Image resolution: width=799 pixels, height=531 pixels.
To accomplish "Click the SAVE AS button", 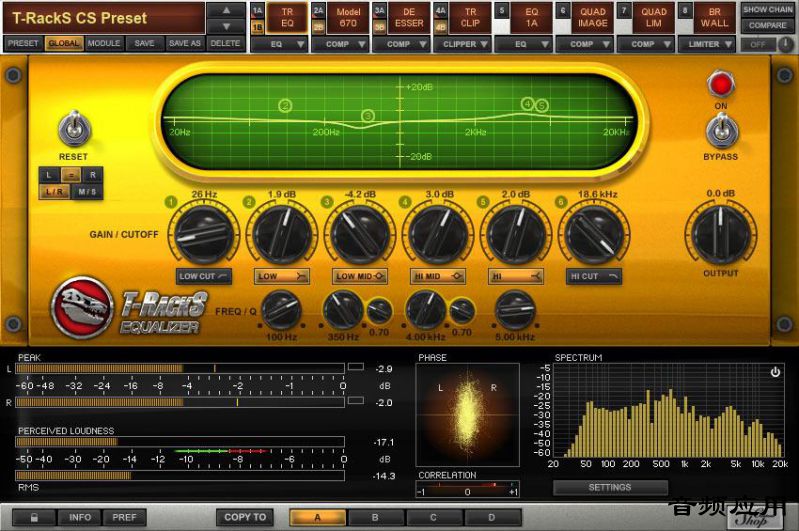I will click(x=185, y=44).
